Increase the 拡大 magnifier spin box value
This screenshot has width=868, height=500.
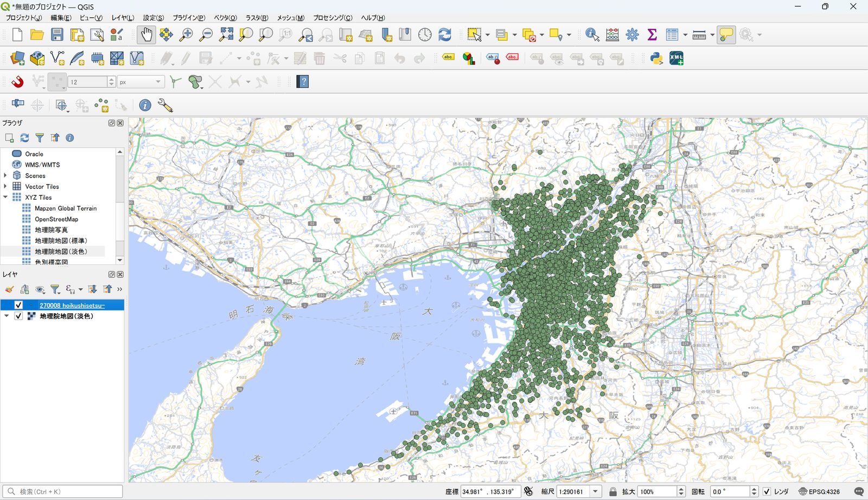click(x=681, y=489)
